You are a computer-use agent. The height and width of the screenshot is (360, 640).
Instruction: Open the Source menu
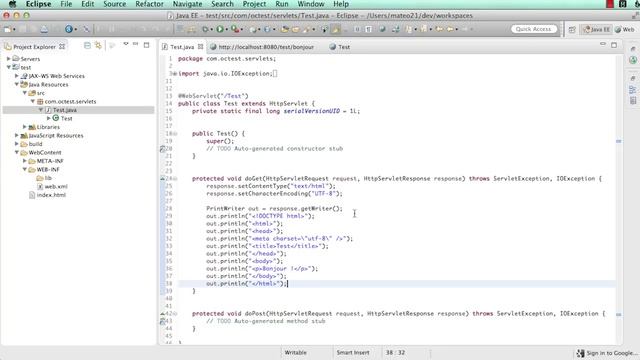click(x=114, y=4)
